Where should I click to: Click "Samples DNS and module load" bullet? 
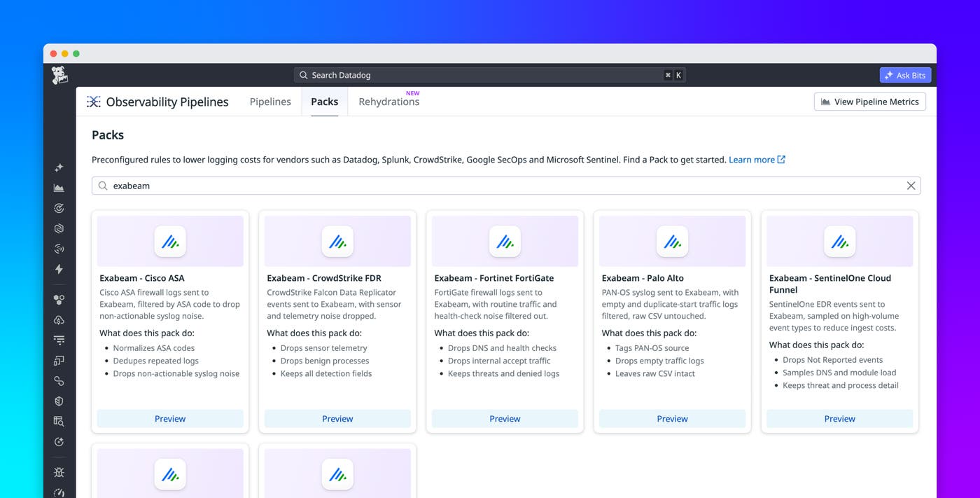839,373
